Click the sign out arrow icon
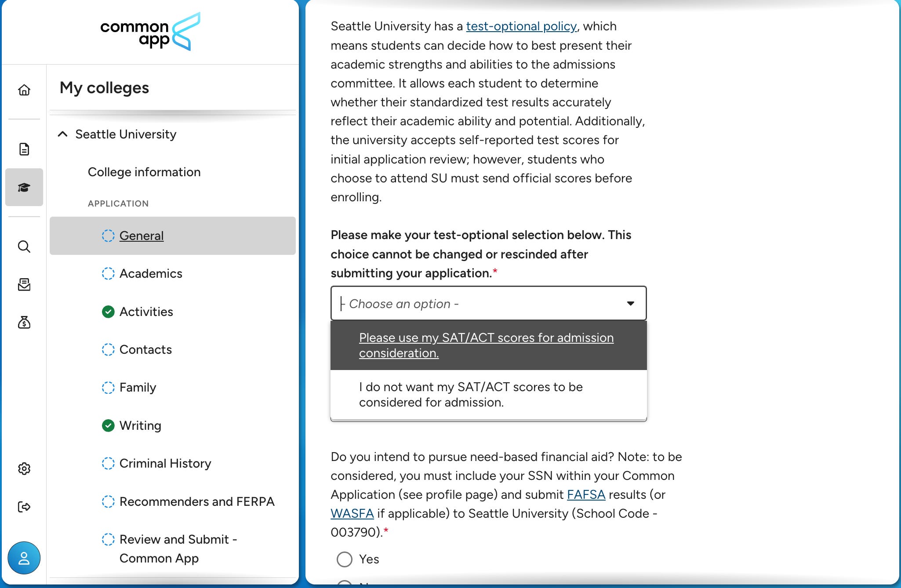The image size is (901, 588). point(24,507)
